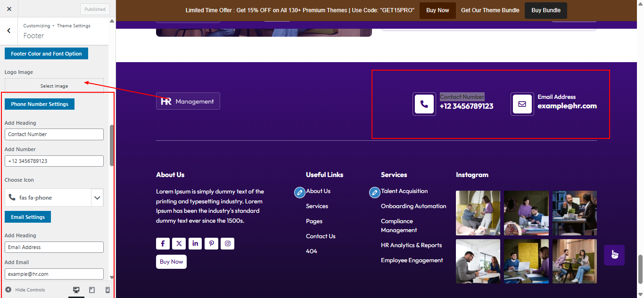Click the envelope icon beside Email Address

[522, 104]
